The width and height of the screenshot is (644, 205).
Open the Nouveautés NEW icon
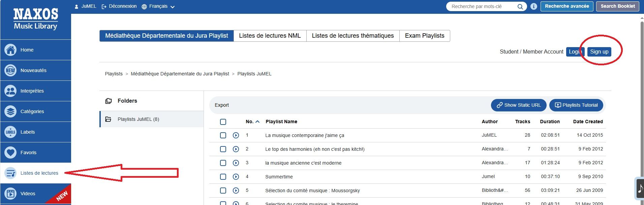(10, 70)
